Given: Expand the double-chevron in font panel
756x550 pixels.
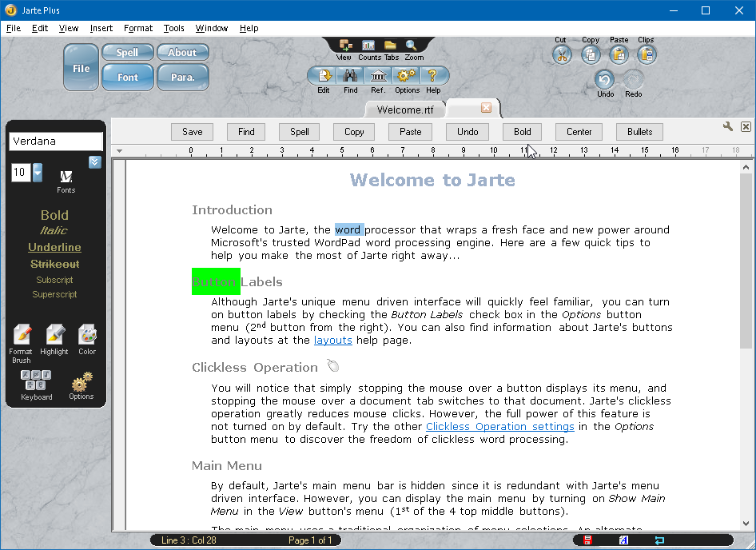Looking at the screenshot, I should coord(95,162).
